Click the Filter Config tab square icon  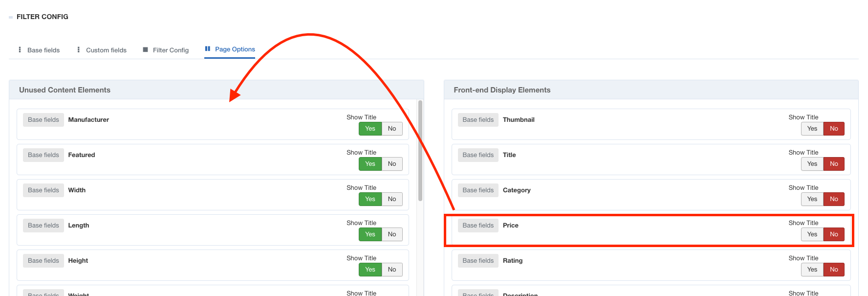(x=145, y=50)
